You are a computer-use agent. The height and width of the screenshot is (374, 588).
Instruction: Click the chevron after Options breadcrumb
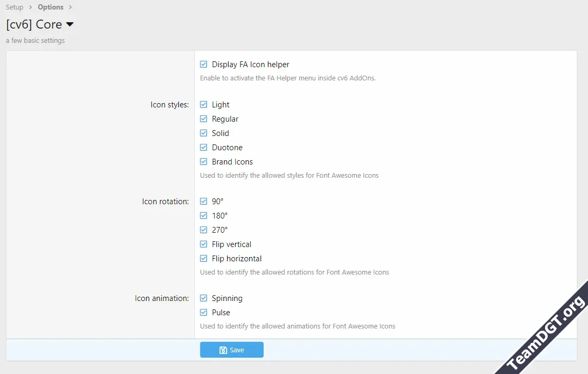[x=70, y=7]
